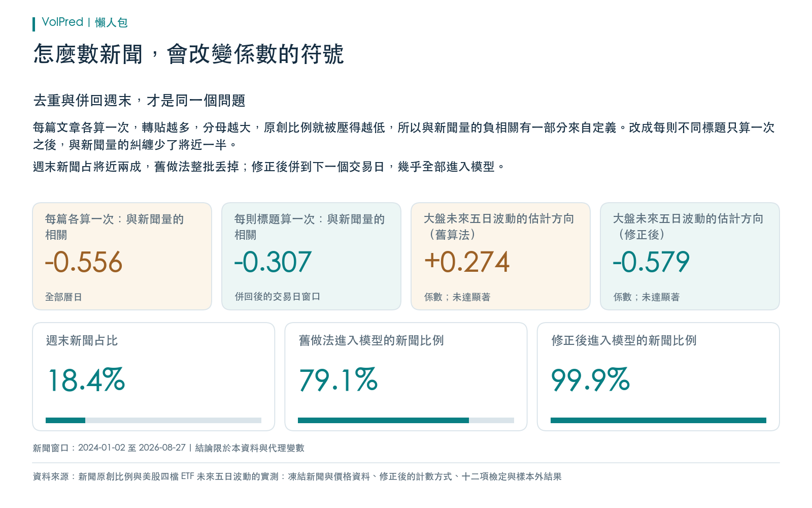Click the VolPred 懶人包 header label
The image size is (812, 508).
(84, 22)
